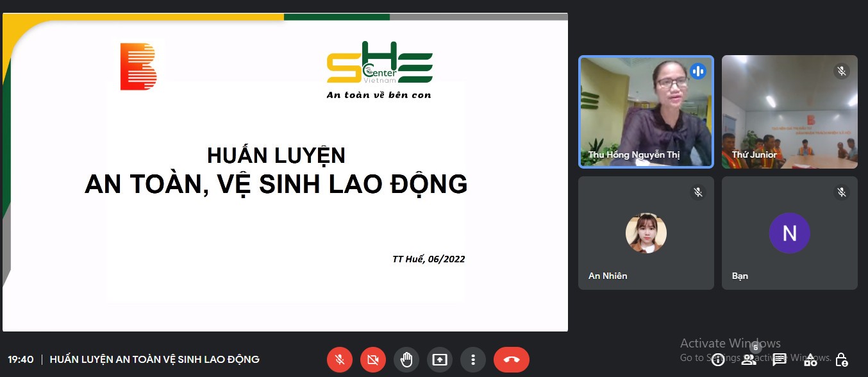
Task: Select Thu Hồng Nguyễn Thị's video tile
Action: click(646, 112)
